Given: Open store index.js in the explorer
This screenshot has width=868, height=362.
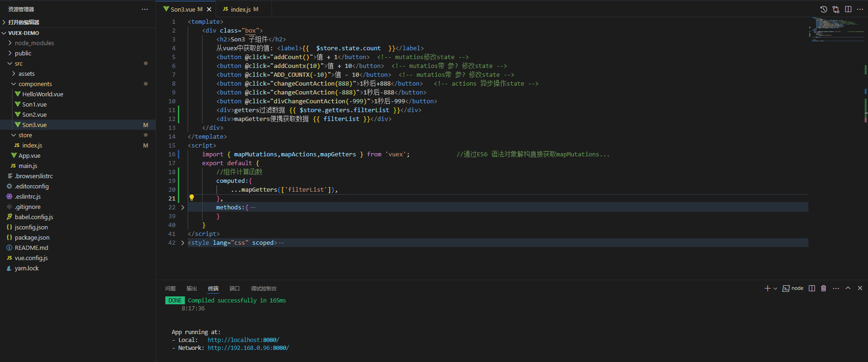Looking at the screenshot, I should [x=78, y=145].
